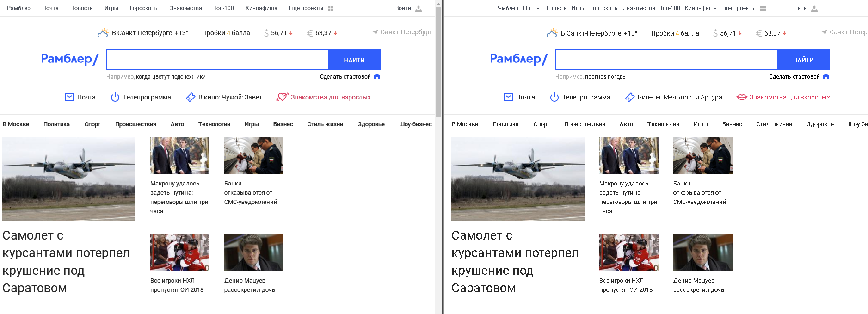Image resolution: width=868 pixels, height=314 pixels.
Task: Click the heart icon beside Знакомства для взрослых
Action: point(282,97)
